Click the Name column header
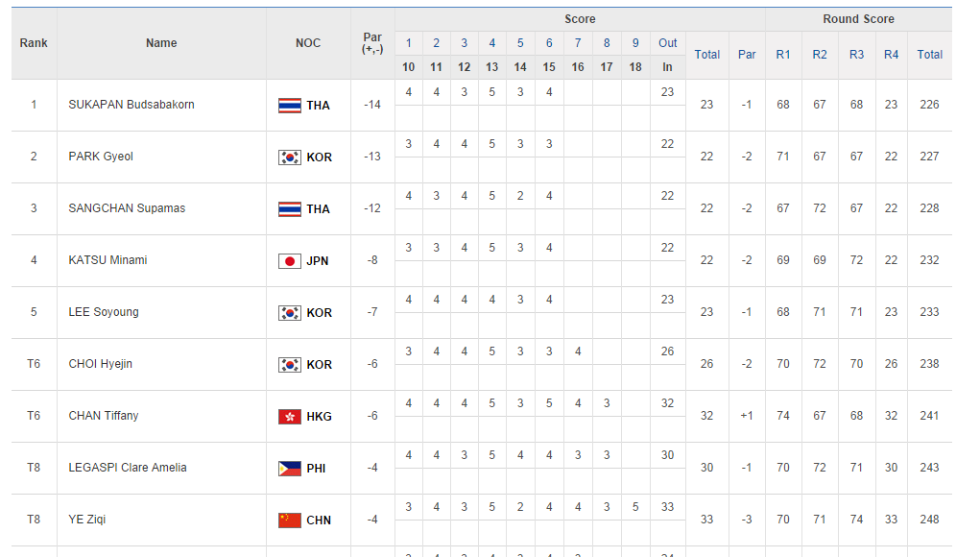The height and width of the screenshot is (557, 980). 161,43
